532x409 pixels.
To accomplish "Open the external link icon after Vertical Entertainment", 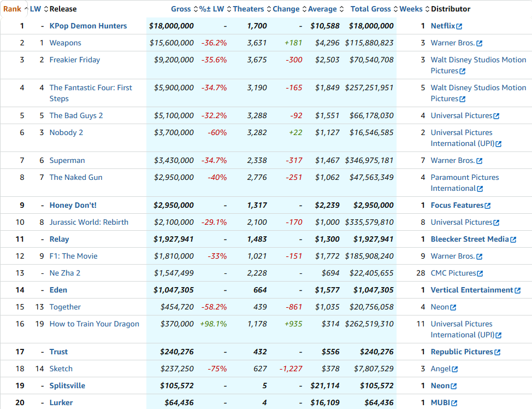I will point(518,290).
